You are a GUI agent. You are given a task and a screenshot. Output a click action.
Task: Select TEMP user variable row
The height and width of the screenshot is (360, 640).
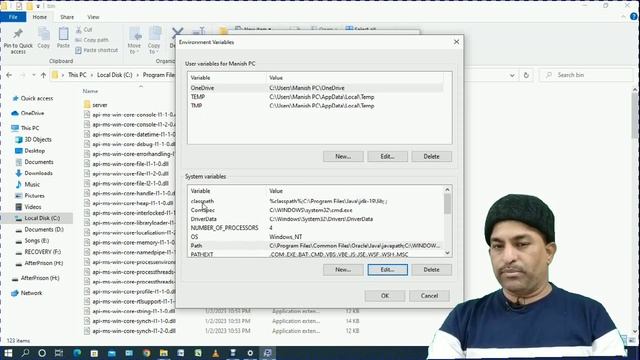tap(316, 97)
